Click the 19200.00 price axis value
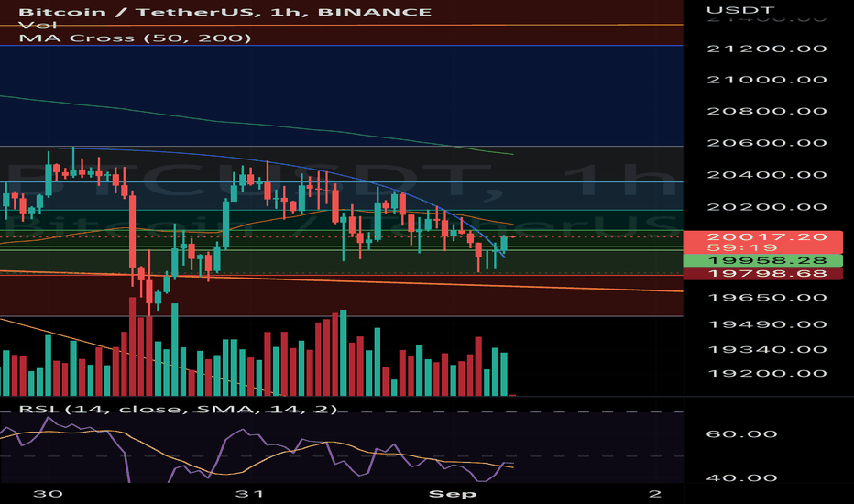 pos(766,373)
